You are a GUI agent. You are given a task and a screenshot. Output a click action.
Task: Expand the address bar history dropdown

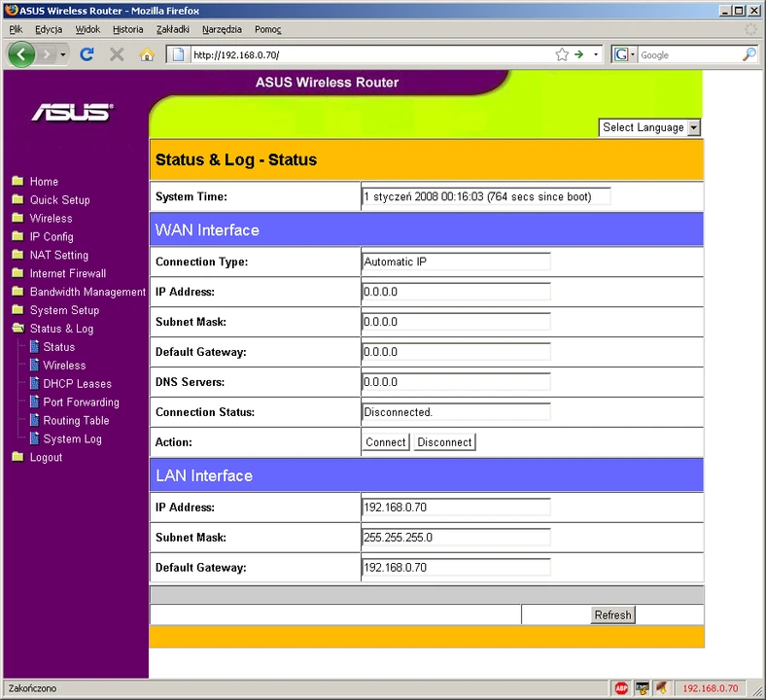[596, 54]
